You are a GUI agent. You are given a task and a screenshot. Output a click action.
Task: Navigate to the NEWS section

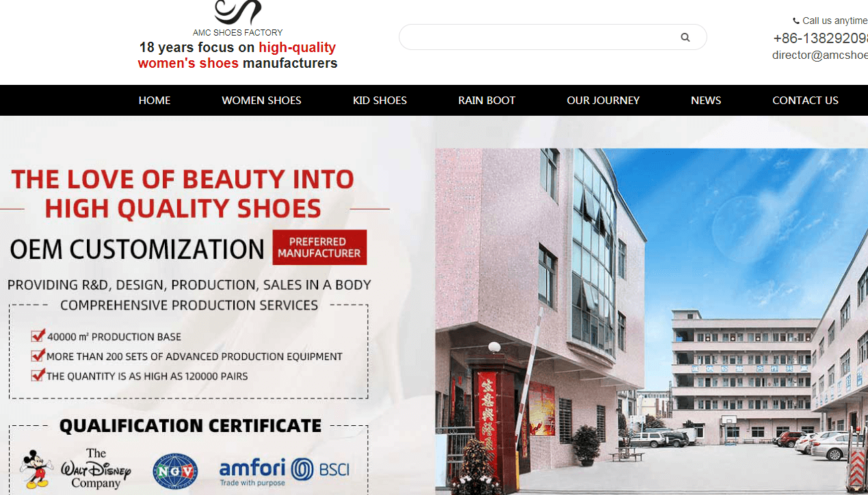pos(706,101)
